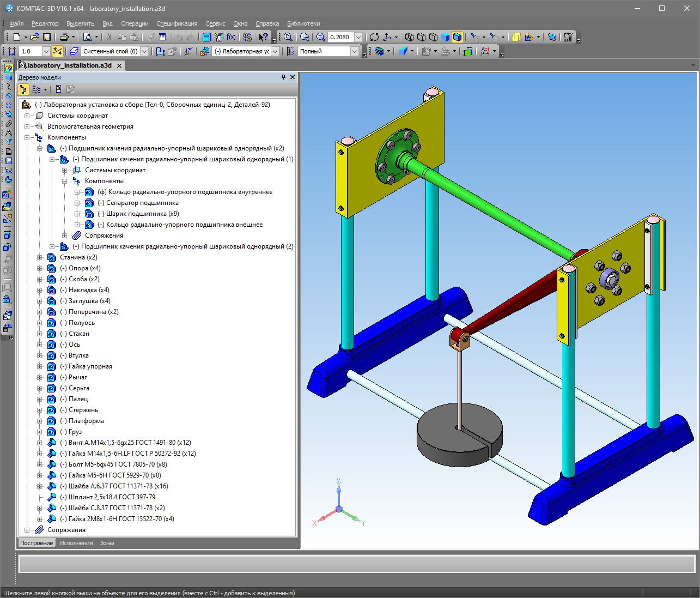The image size is (700, 598).
Task: Close the laboratory_installation.a3d document tab
Action: [x=119, y=65]
